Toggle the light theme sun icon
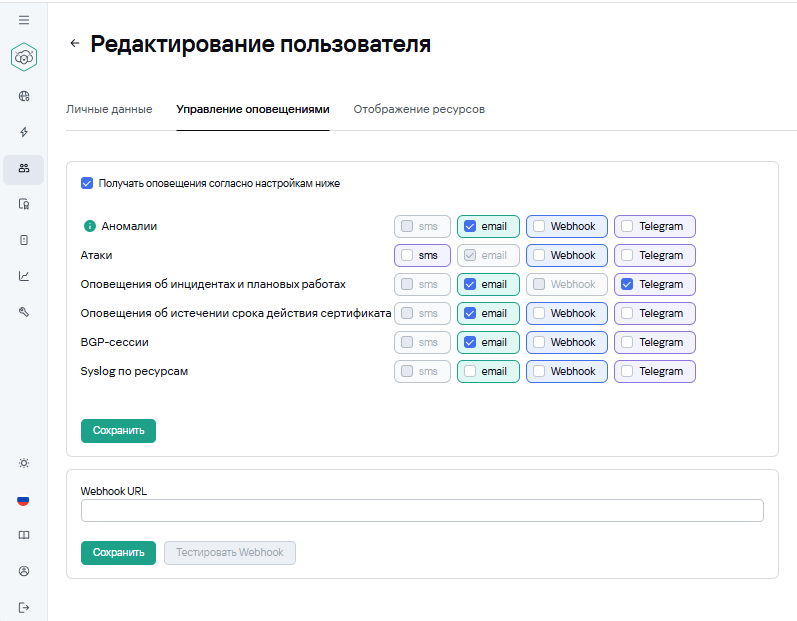Image resolution: width=797 pixels, height=621 pixels. click(x=24, y=463)
